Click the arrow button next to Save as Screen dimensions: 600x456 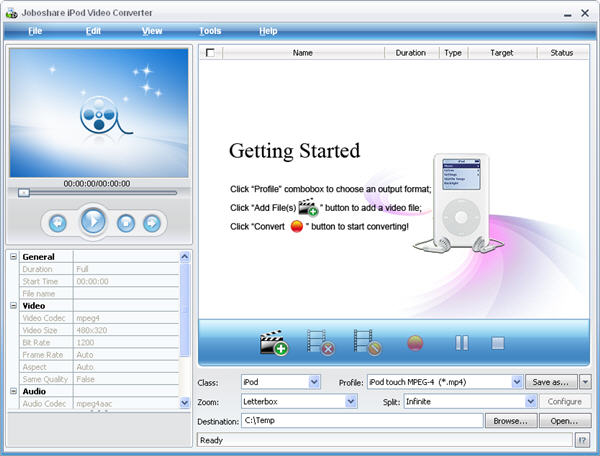(x=585, y=382)
